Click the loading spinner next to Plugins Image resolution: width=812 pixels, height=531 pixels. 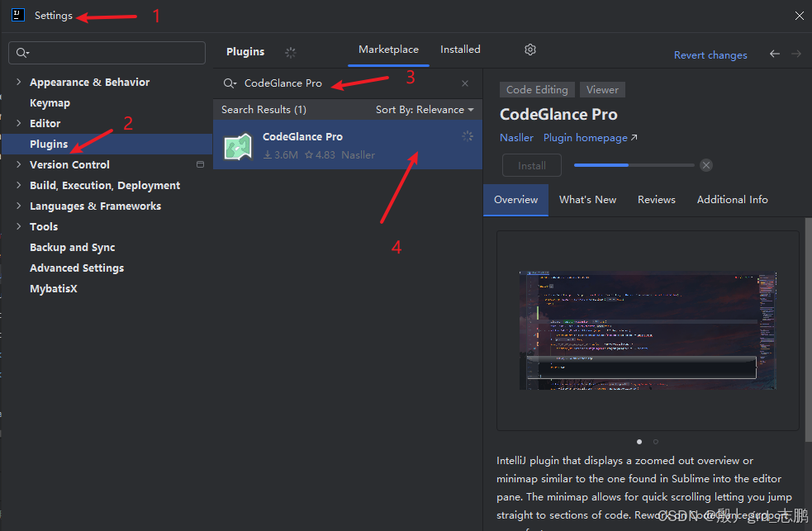coord(291,52)
